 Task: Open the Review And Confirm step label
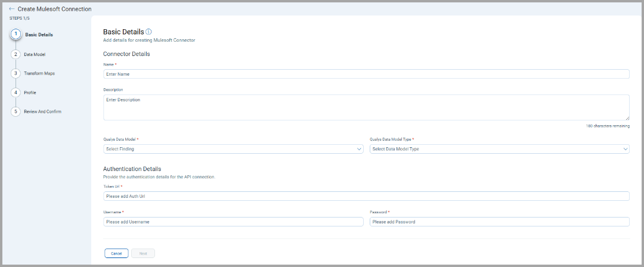pos(43,111)
